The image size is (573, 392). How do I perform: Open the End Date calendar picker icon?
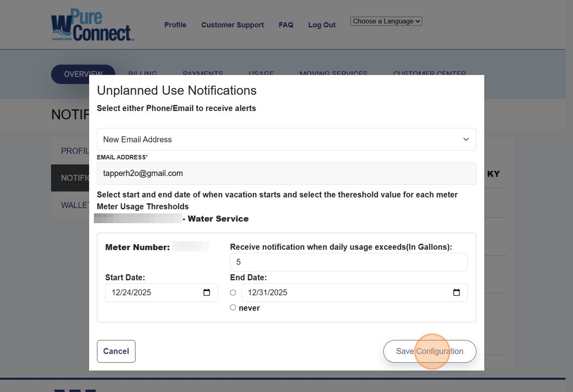[x=456, y=293]
